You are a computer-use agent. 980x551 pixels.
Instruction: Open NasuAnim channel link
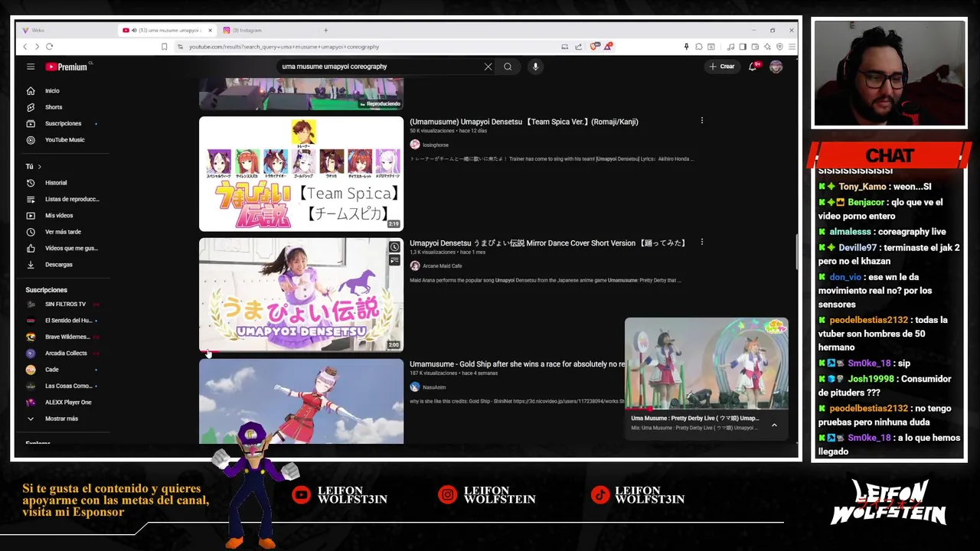[x=434, y=387]
